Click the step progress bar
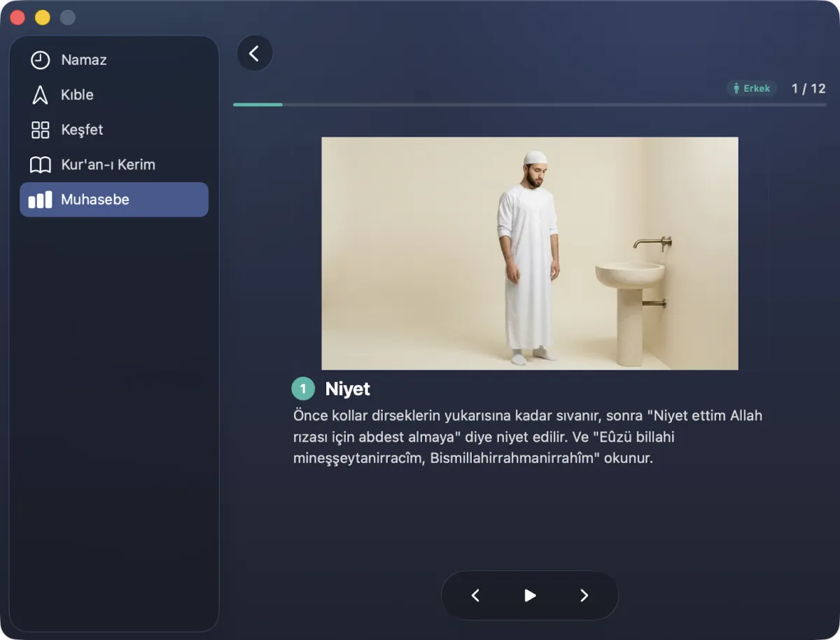840x640 pixels. (529, 105)
